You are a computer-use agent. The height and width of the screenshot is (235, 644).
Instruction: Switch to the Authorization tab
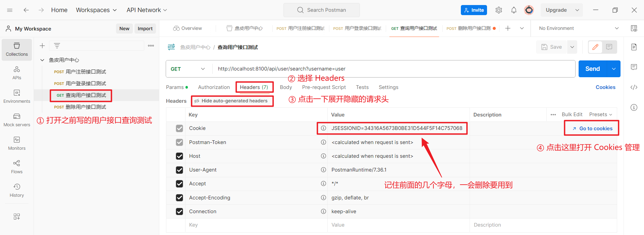click(214, 87)
